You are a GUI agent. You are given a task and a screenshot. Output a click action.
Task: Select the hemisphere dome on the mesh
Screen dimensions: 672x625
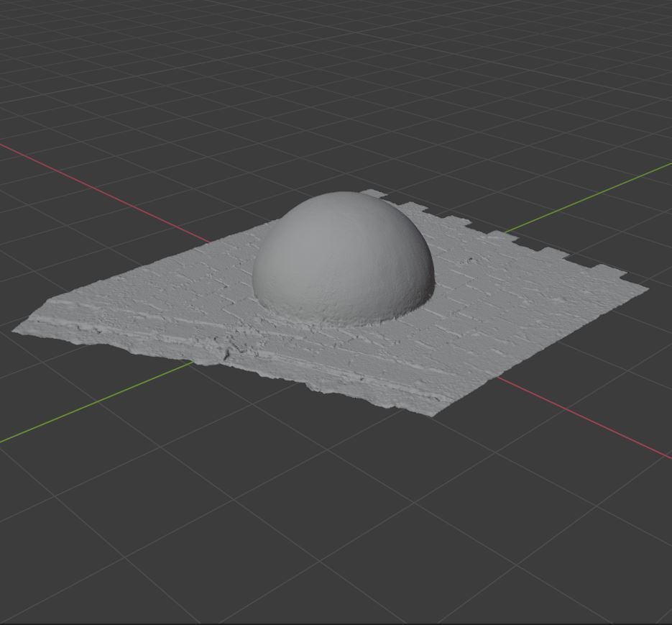[343, 257]
